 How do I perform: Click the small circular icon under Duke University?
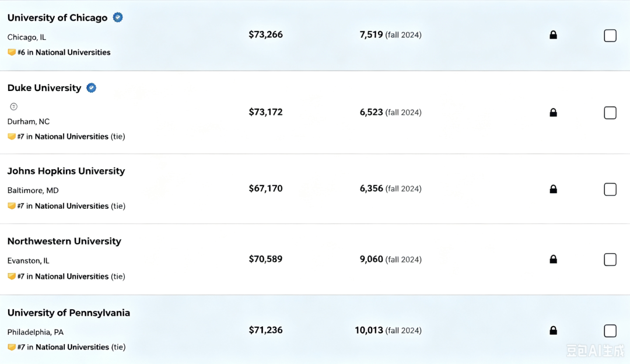(x=13, y=107)
